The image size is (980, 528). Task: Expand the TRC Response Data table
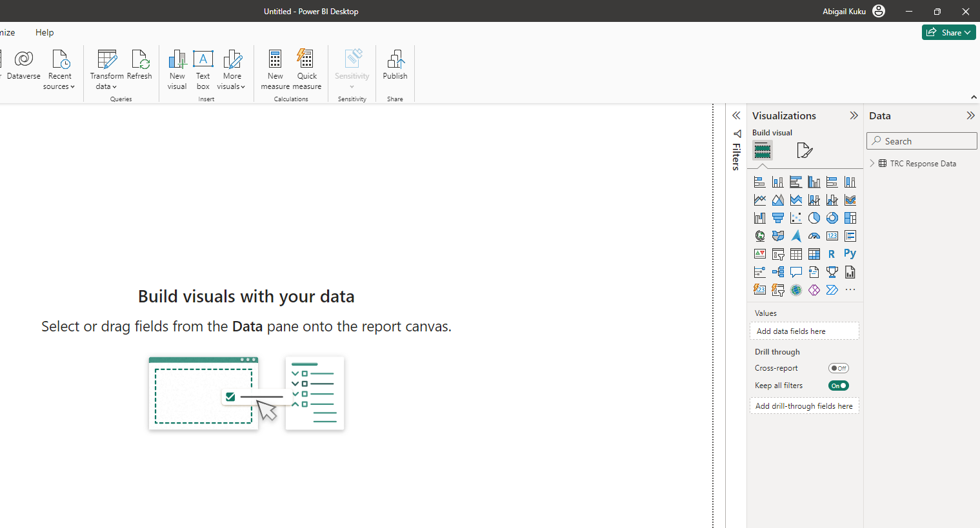click(x=872, y=163)
